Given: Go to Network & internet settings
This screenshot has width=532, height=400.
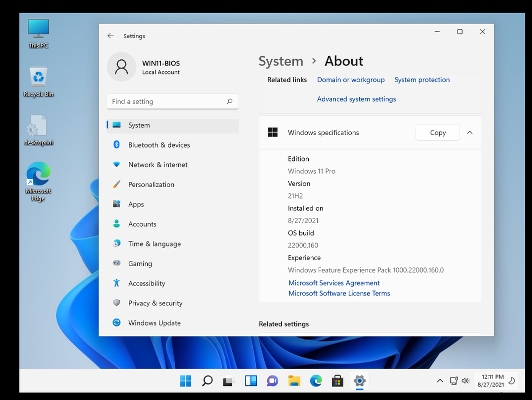Looking at the screenshot, I should pyautogui.click(x=173, y=164).
